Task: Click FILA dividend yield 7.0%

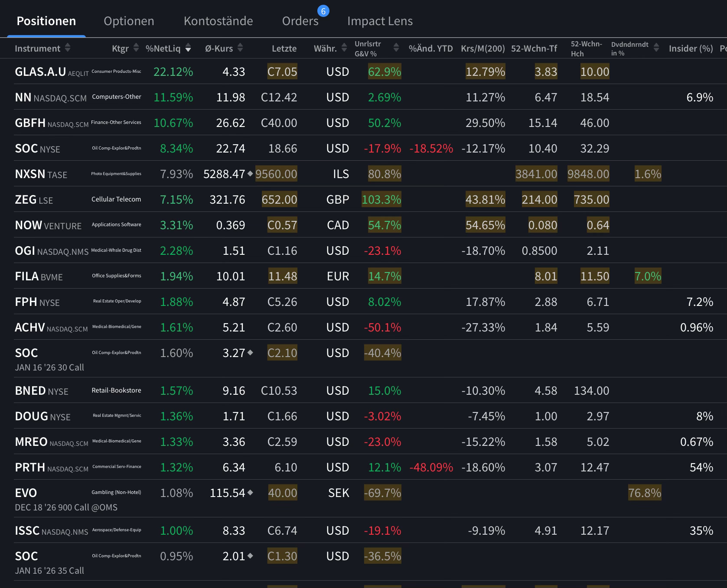Action: tap(648, 276)
